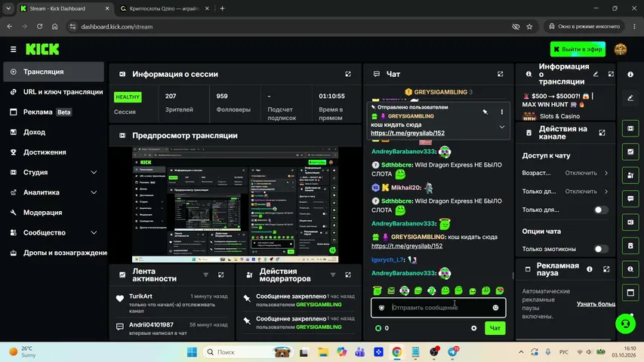Filter the Activity Feed
Viewport: 644px width, 362px height.
coord(206,275)
